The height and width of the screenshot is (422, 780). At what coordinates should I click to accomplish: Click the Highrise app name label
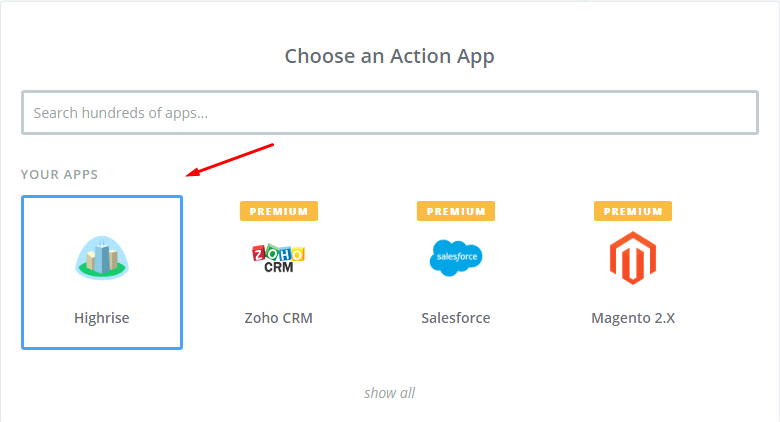(102, 318)
